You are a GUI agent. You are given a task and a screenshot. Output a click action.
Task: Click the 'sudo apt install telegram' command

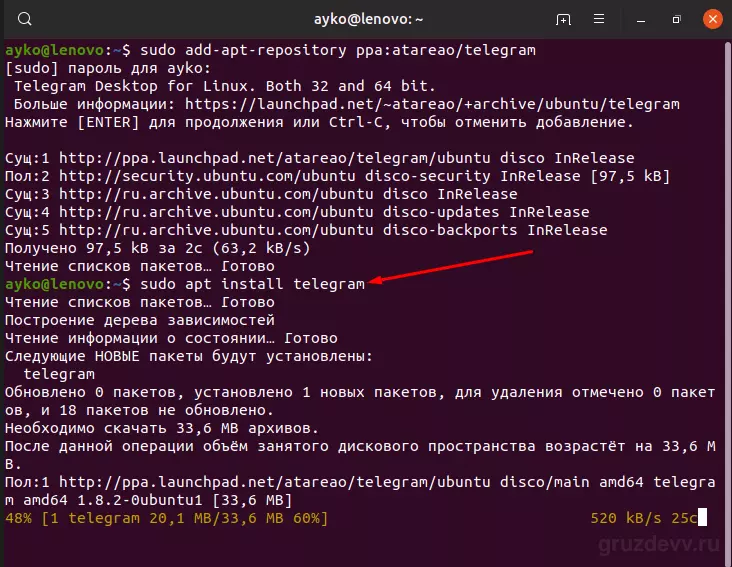pyautogui.click(x=252, y=284)
